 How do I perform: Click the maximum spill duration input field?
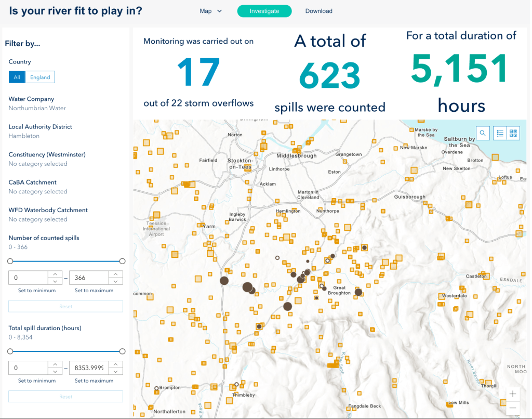click(89, 368)
